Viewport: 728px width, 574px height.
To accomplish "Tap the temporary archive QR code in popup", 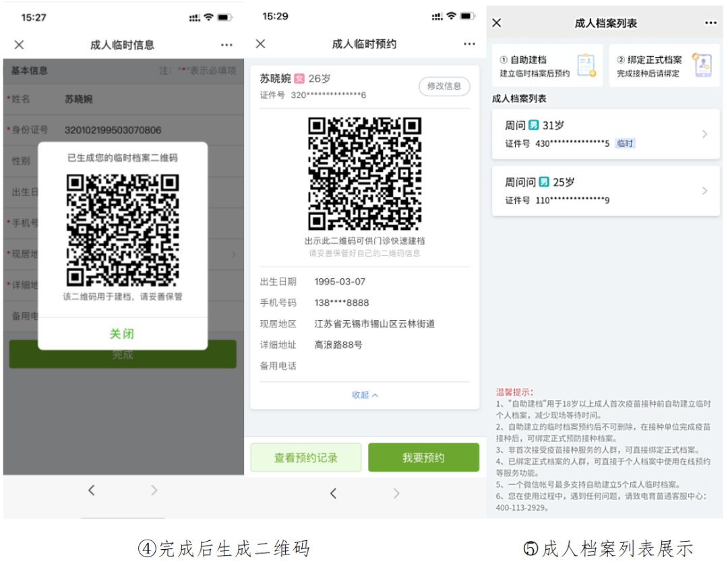I will pos(123,230).
